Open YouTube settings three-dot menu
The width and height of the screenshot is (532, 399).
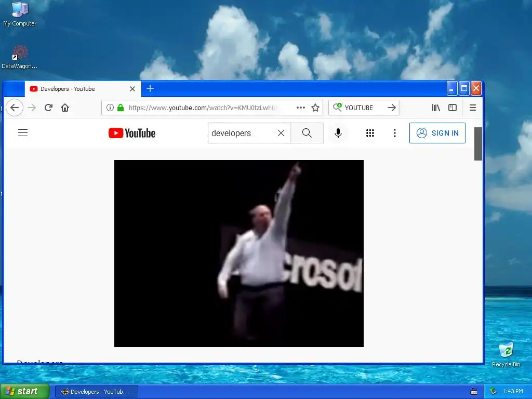click(x=395, y=133)
